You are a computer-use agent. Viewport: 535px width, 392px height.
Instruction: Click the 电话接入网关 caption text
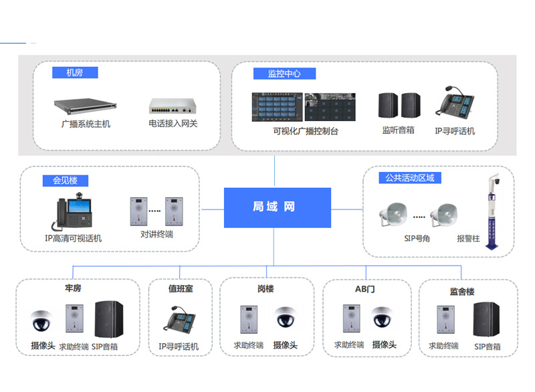[x=173, y=123]
